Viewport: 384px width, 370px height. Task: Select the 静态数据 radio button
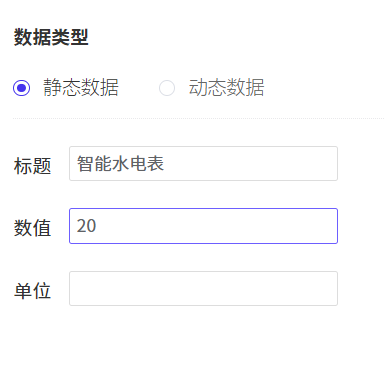pyautogui.click(x=22, y=88)
